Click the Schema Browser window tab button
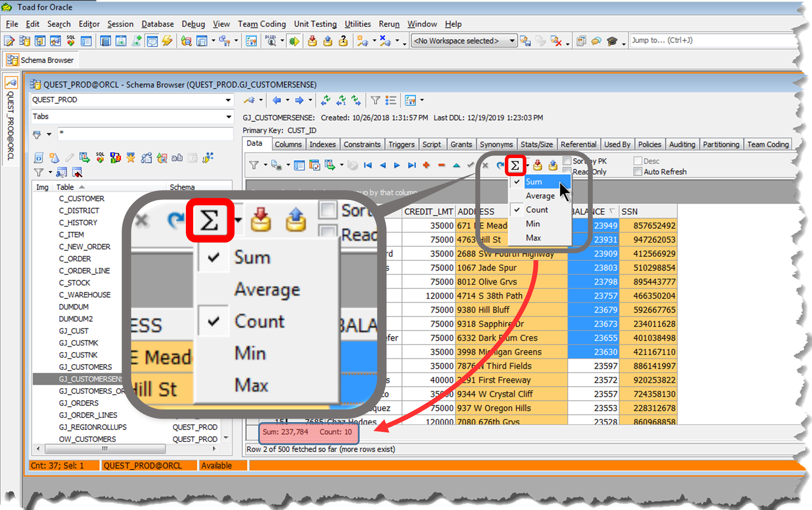 [40, 60]
